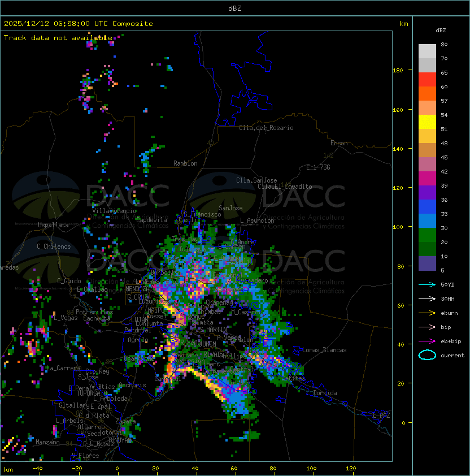Click the 'Clla.del_Rosario' map label
Image resolution: width=470 pixels, height=476 pixels.
coord(266,128)
